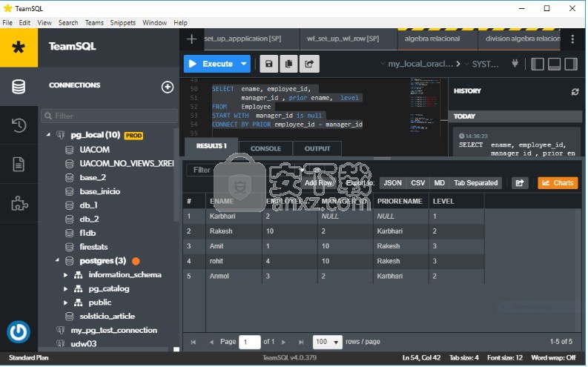The height and width of the screenshot is (367, 588).
Task: Export results as Tab Separated
Action: 476,183
